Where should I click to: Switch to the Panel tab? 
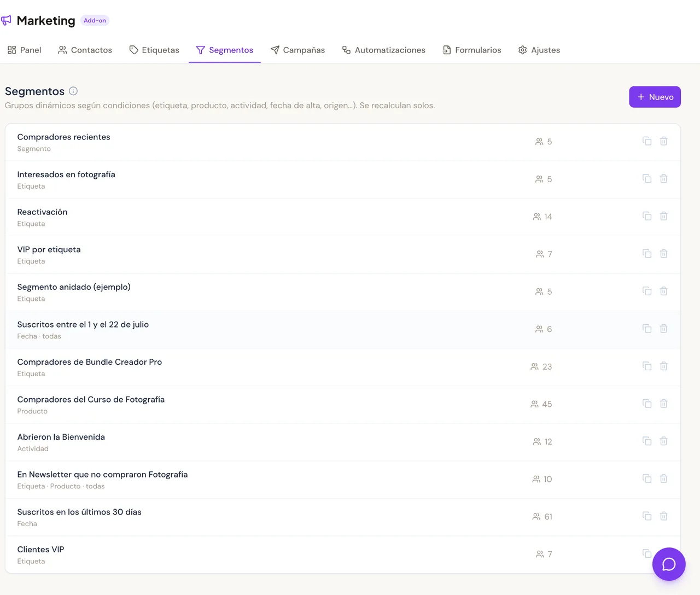(24, 50)
